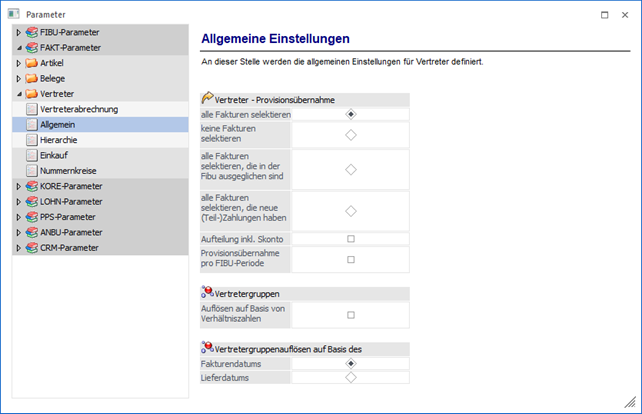Click the Vertreter folder icon in tree
Image resolution: width=642 pixels, height=414 pixels.
click(32, 94)
